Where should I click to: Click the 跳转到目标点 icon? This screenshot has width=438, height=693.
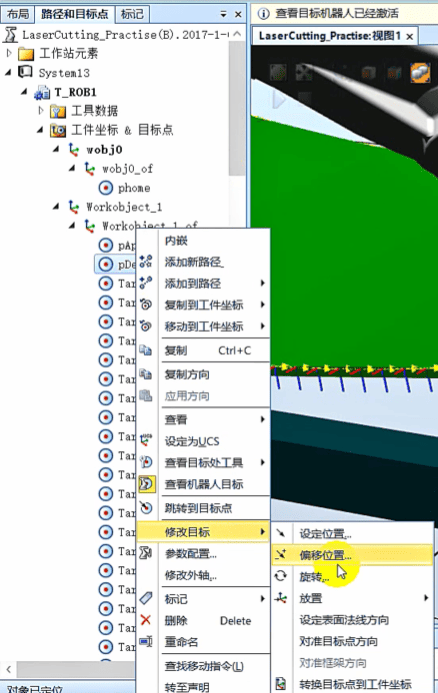[146, 507]
